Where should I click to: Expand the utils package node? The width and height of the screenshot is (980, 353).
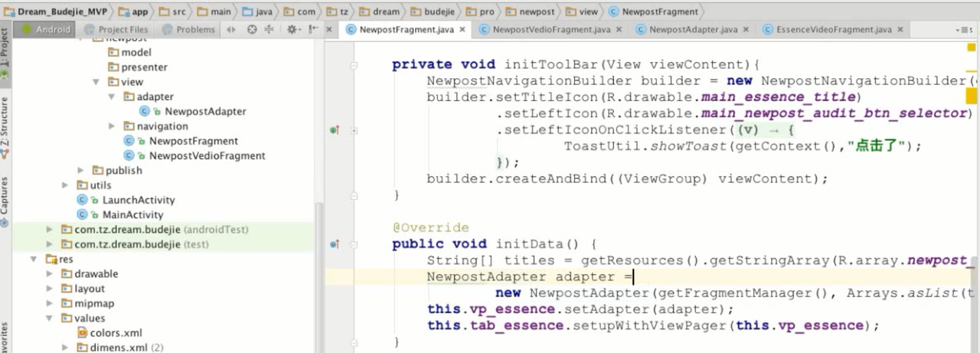pyautogui.click(x=66, y=185)
